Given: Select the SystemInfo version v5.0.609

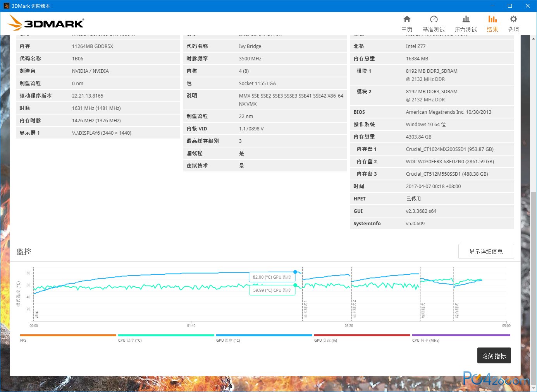Looking at the screenshot, I should pos(415,224).
